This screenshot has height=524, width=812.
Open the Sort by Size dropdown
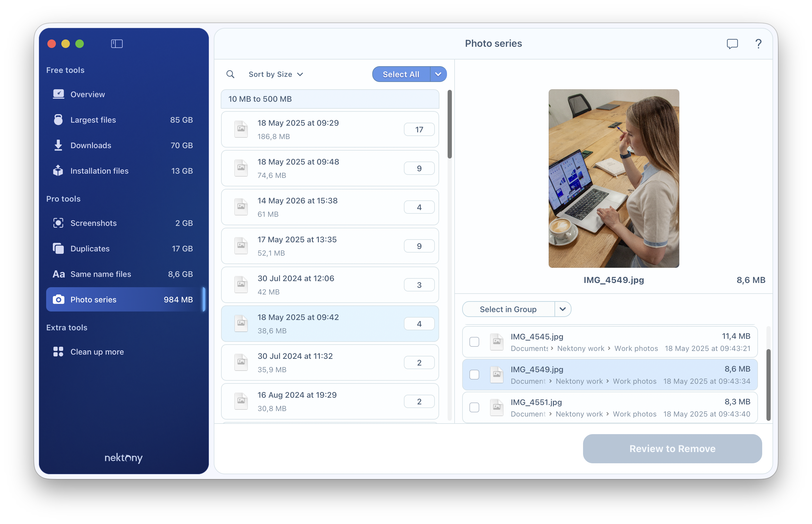[x=276, y=74]
